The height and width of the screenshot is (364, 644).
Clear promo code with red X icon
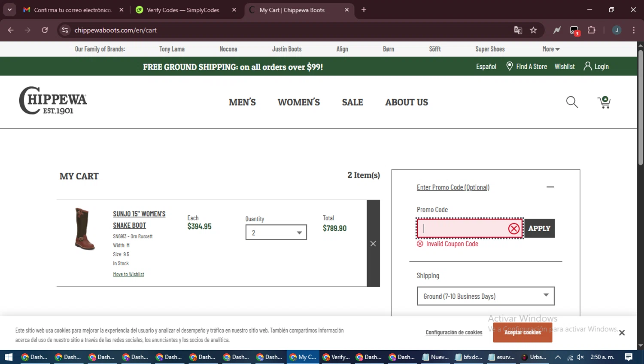[x=514, y=229]
